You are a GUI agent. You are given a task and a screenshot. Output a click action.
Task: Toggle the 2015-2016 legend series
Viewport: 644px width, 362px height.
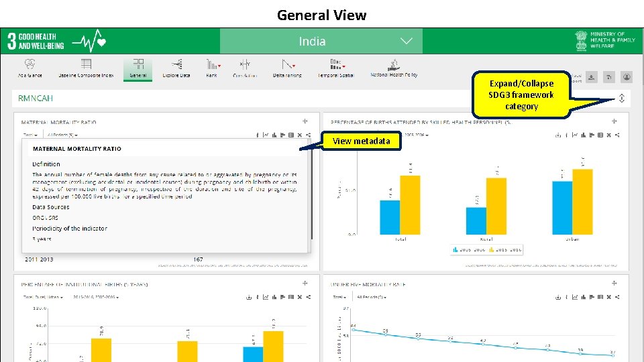[x=505, y=249]
